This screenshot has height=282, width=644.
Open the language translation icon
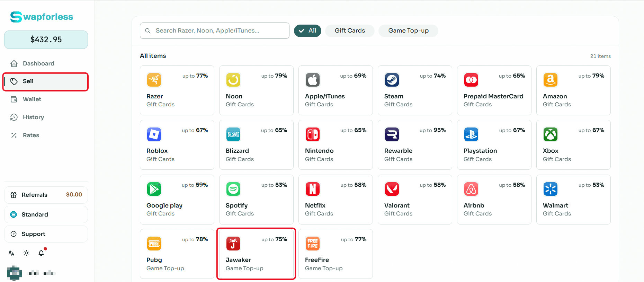(x=11, y=253)
